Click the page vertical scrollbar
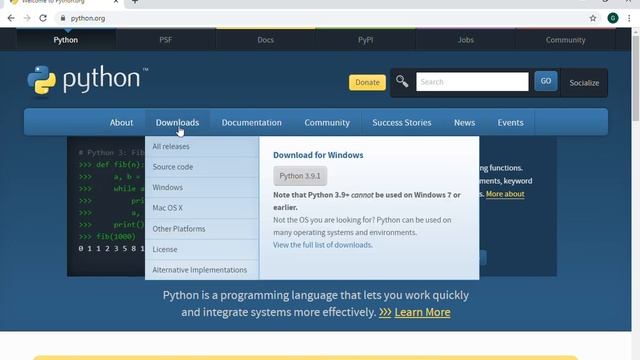 (636, 78)
